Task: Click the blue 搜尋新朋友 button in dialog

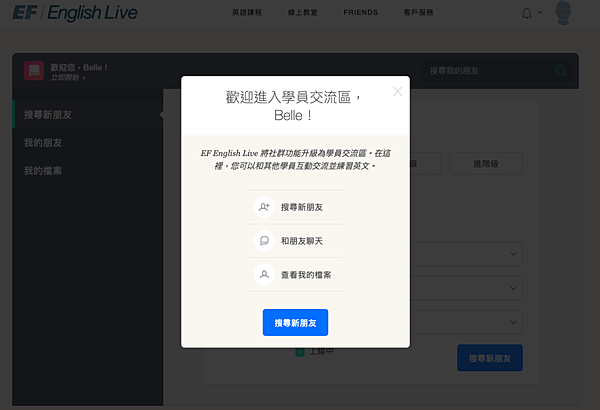Action: tap(295, 322)
